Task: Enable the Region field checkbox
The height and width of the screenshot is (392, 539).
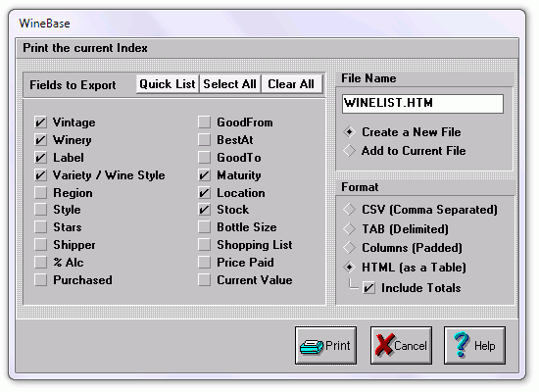Action: pos(40,192)
